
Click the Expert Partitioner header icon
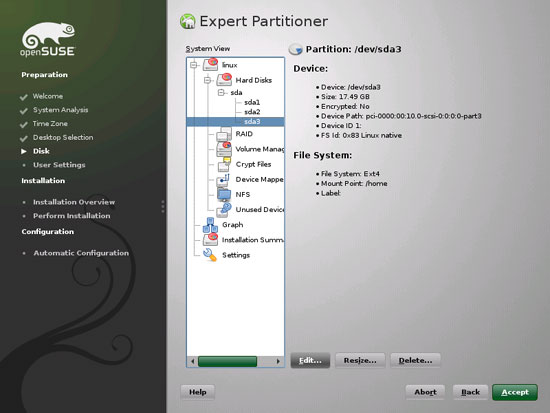point(187,21)
